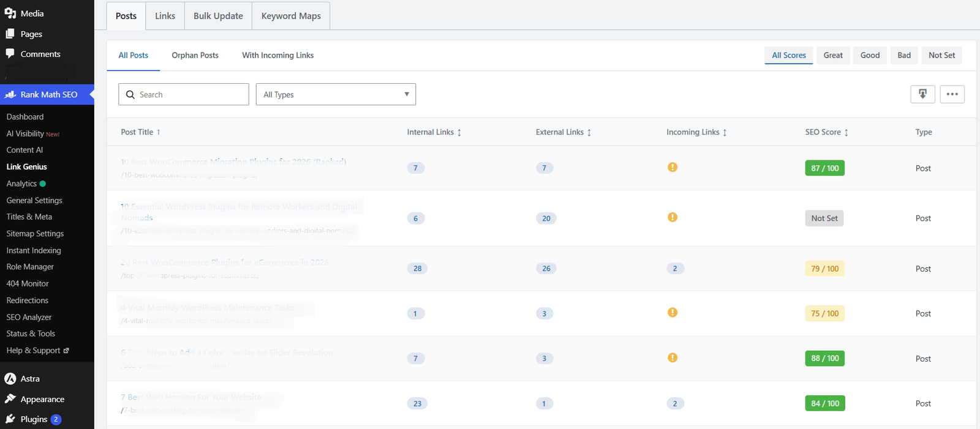Viewport: 980px width, 429px height.
Task: Open Role Manager menu item
Action: tap(30, 267)
